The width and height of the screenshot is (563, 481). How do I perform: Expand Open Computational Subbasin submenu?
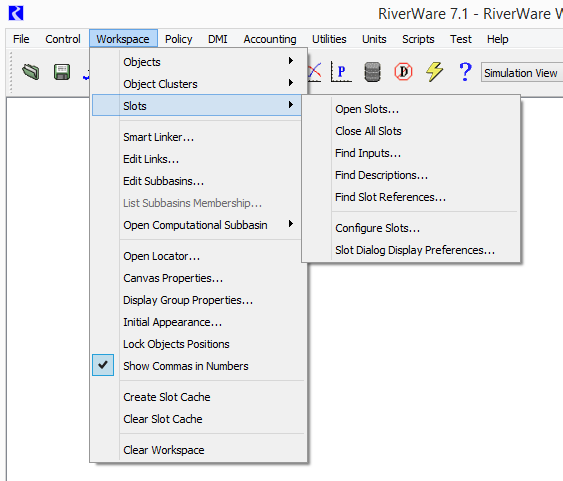pyautogui.click(x=196, y=225)
